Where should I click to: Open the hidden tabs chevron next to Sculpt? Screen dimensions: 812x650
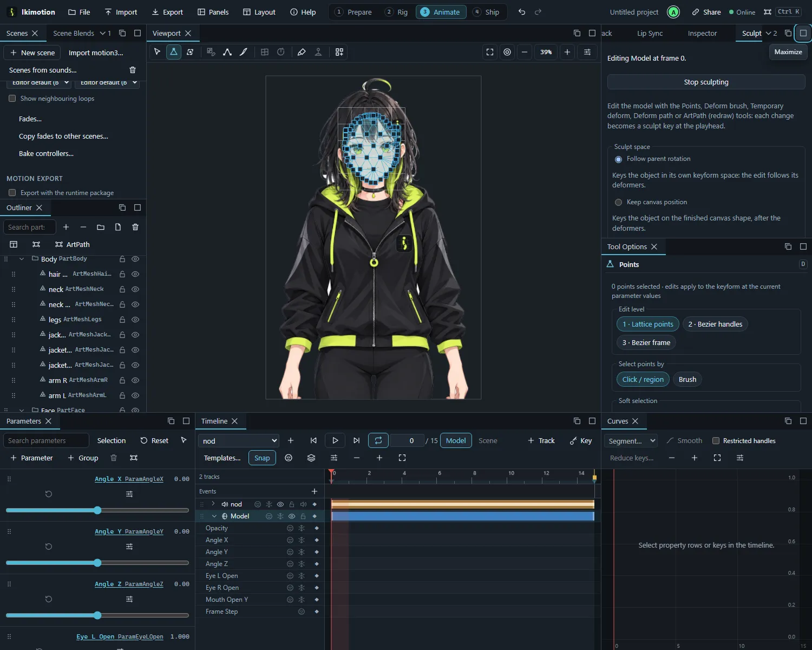click(x=771, y=33)
